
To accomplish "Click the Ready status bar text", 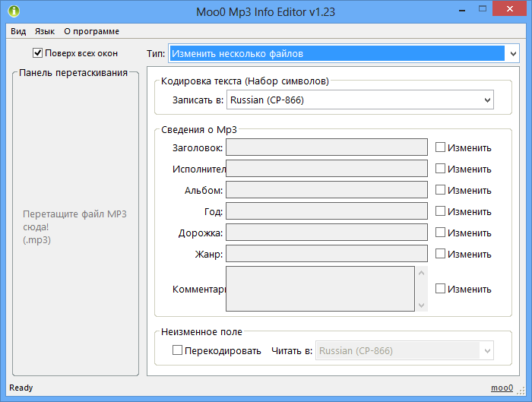I will 21,388.
